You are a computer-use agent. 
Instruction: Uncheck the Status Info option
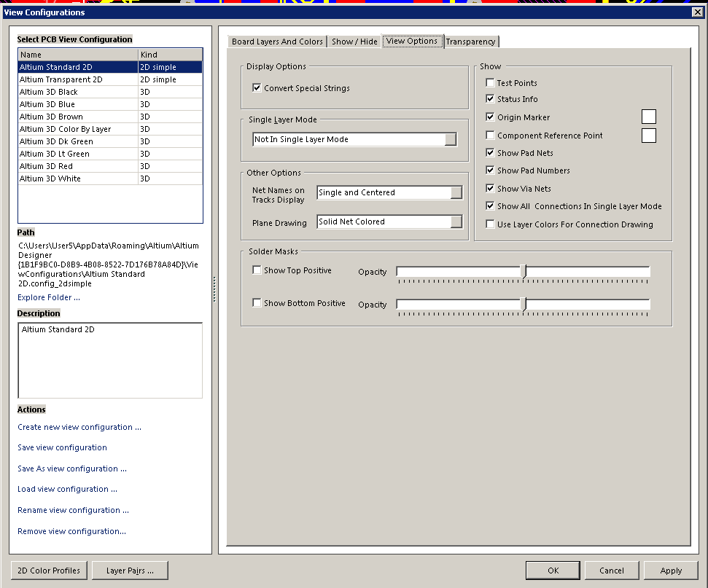click(x=490, y=98)
